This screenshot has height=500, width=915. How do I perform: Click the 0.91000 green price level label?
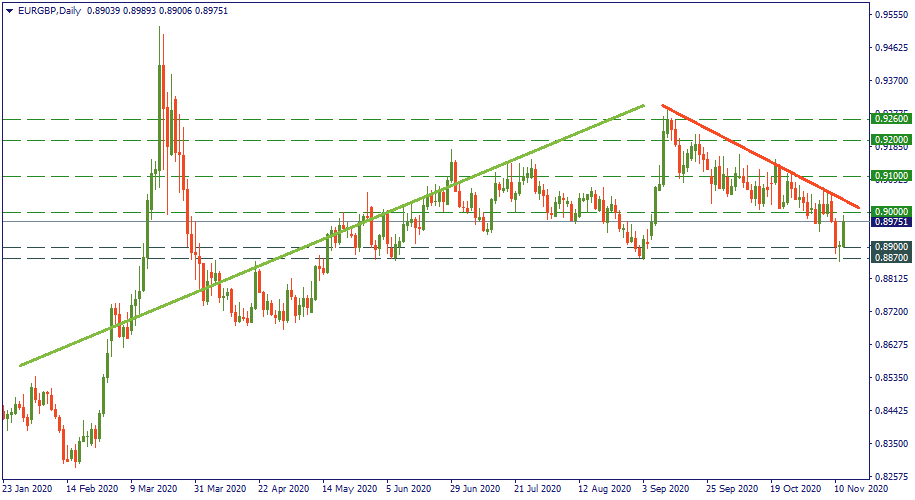click(x=888, y=176)
